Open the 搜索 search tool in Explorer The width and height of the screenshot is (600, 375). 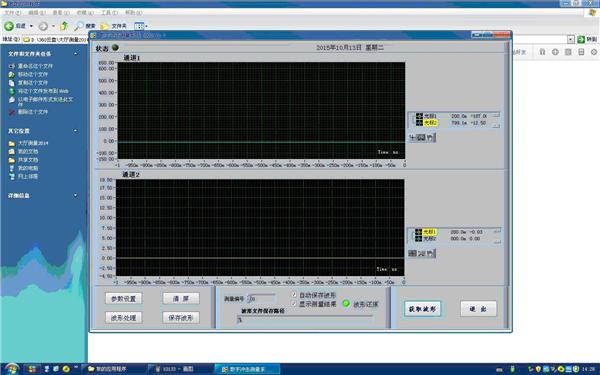pos(85,26)
